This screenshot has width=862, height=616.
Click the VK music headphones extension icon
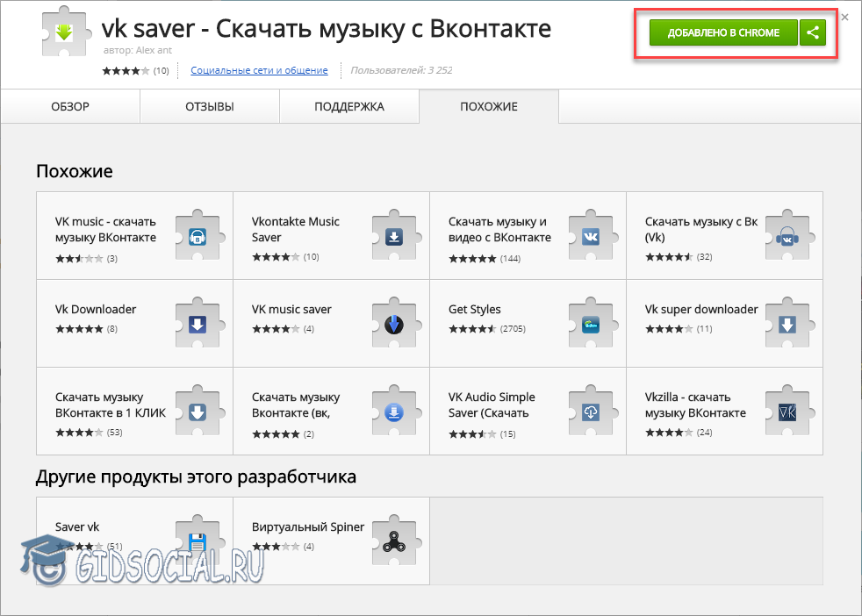(x=198, y=237)
